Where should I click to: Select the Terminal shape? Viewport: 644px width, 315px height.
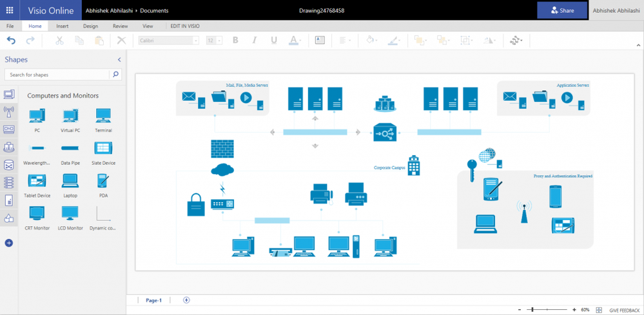coord(104,120)
